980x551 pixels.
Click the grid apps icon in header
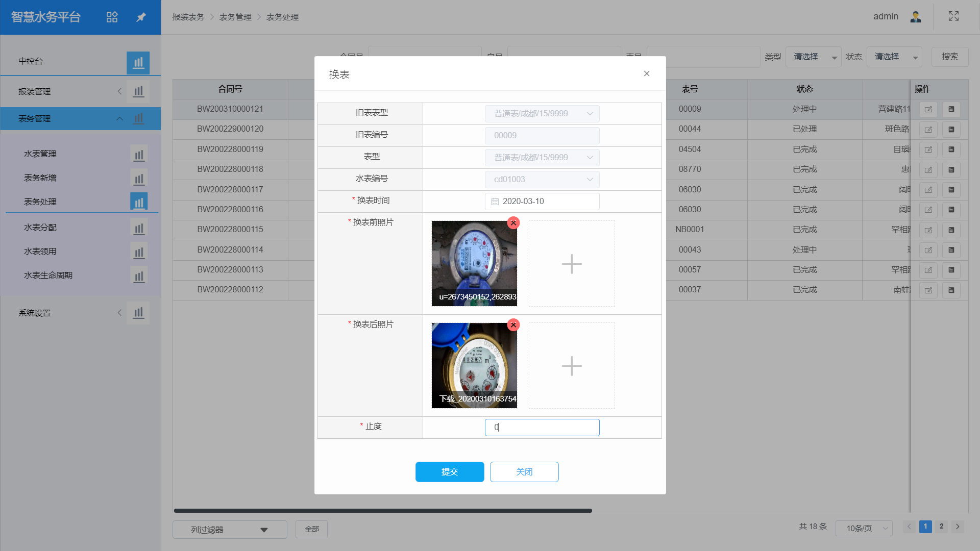click(x=112, y=17)
